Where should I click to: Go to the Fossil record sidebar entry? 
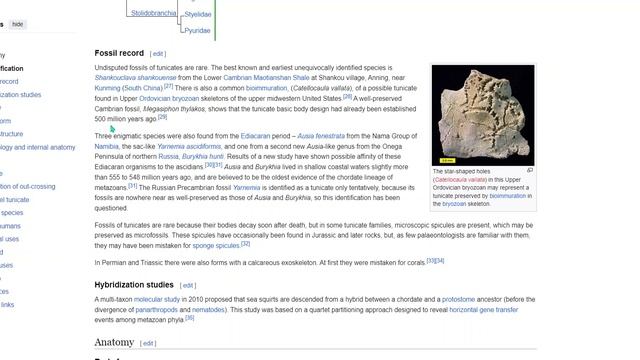9,82
